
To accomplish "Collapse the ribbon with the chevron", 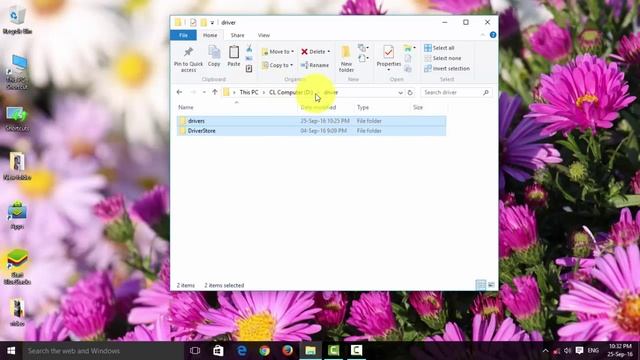I will (x=483, y=35).
